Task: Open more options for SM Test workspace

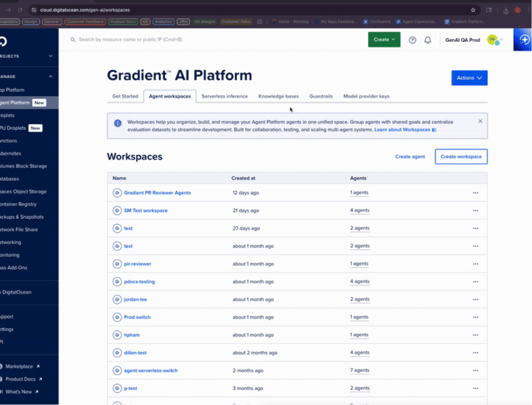Action: (x=476, y=211)
